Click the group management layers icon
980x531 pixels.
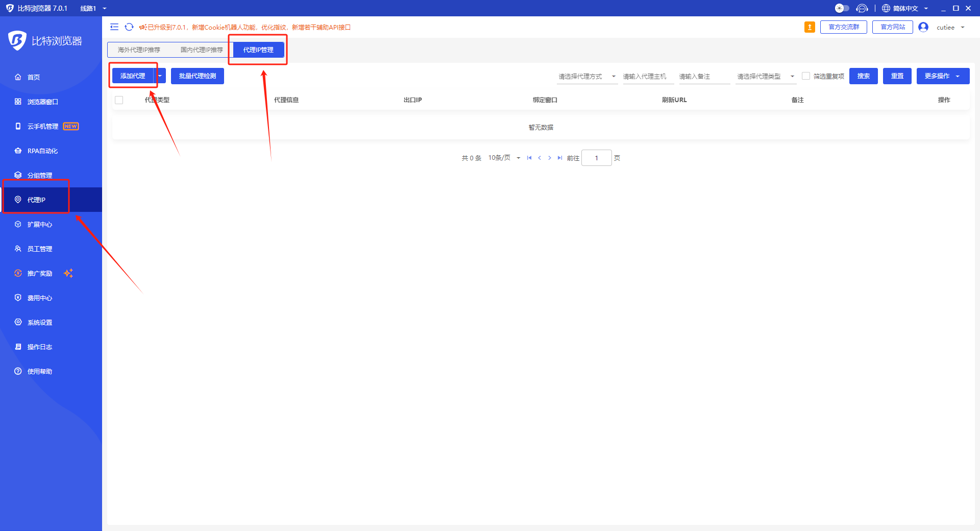(x=18, y=175)
